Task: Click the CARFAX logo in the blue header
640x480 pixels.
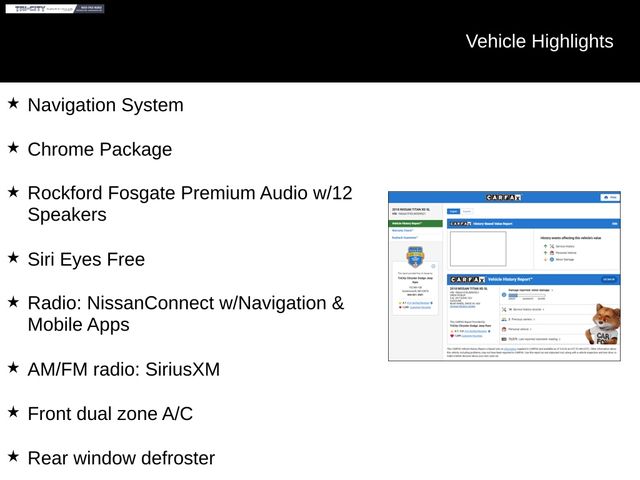Action: pyautogui.click(x=504, y=198)
